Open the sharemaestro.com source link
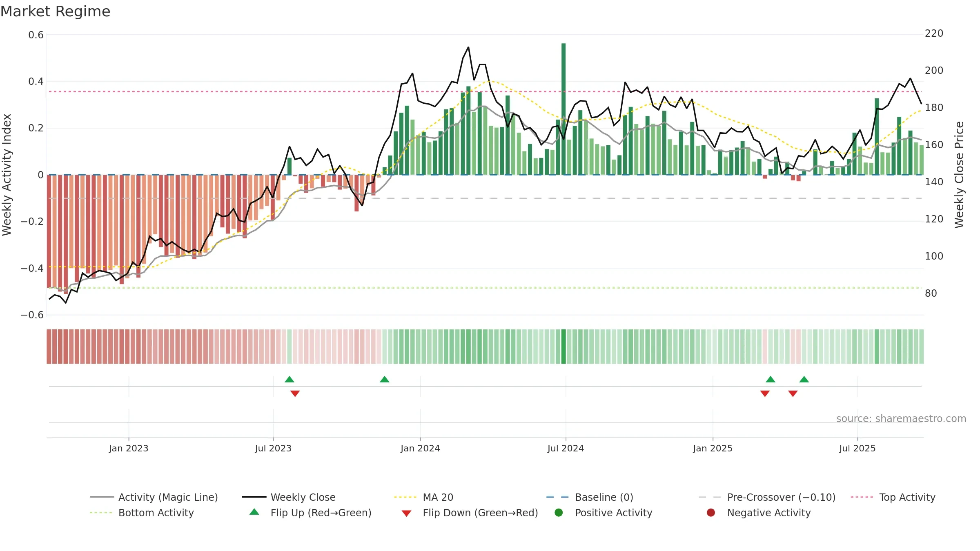 coord(901,419)
